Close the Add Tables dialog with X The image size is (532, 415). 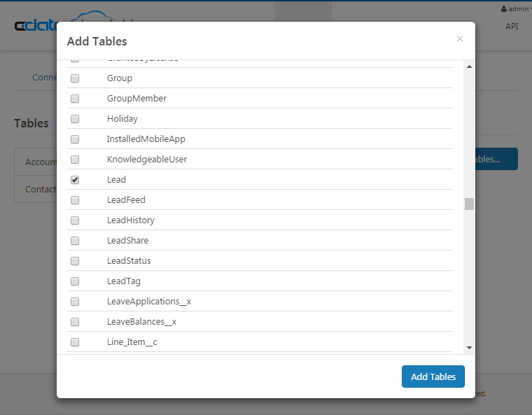point(459,39)
